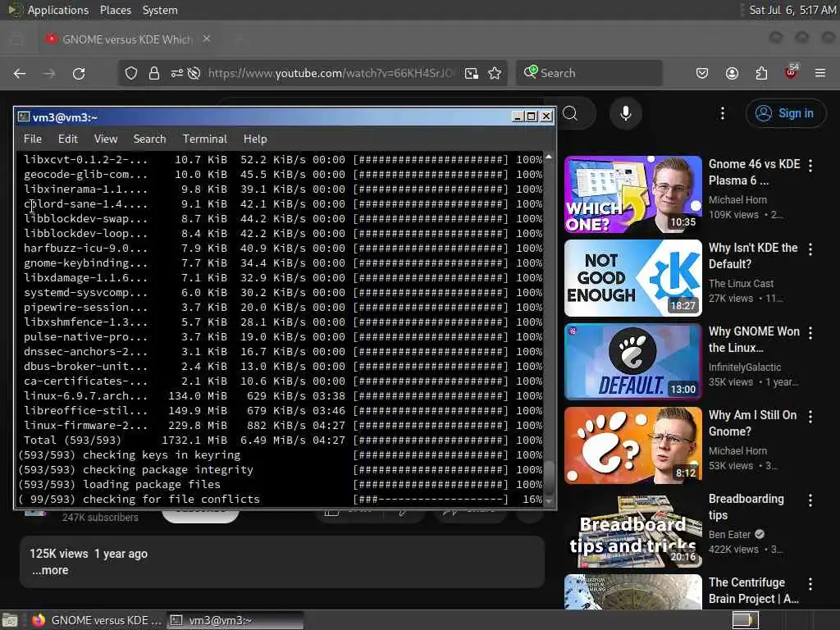Screen dimensions: 840x630
Task: Click the Gnome foot question mark thumbnail
Action: [x=633, y=445]
